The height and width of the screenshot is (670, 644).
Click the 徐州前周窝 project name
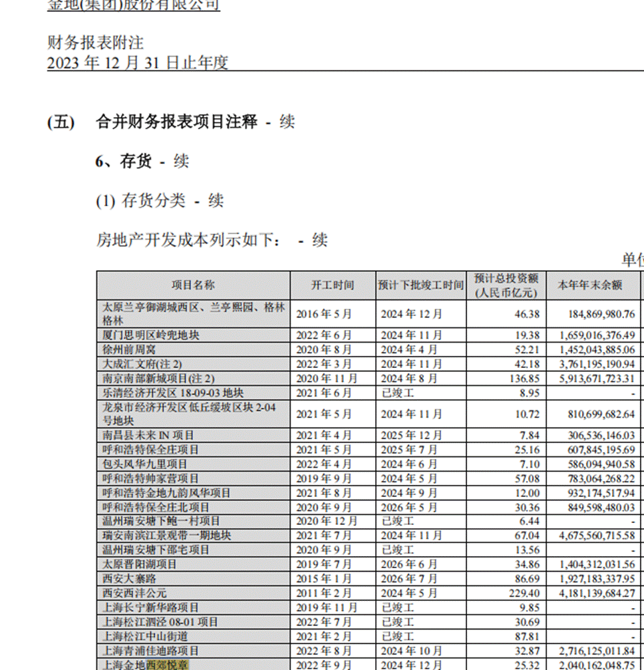[x=129, y=349]
